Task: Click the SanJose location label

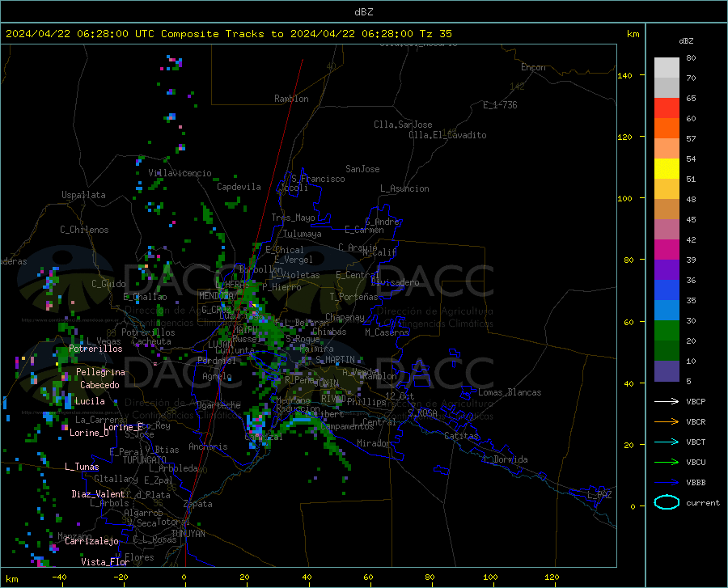Action: [x=362, y=169]
